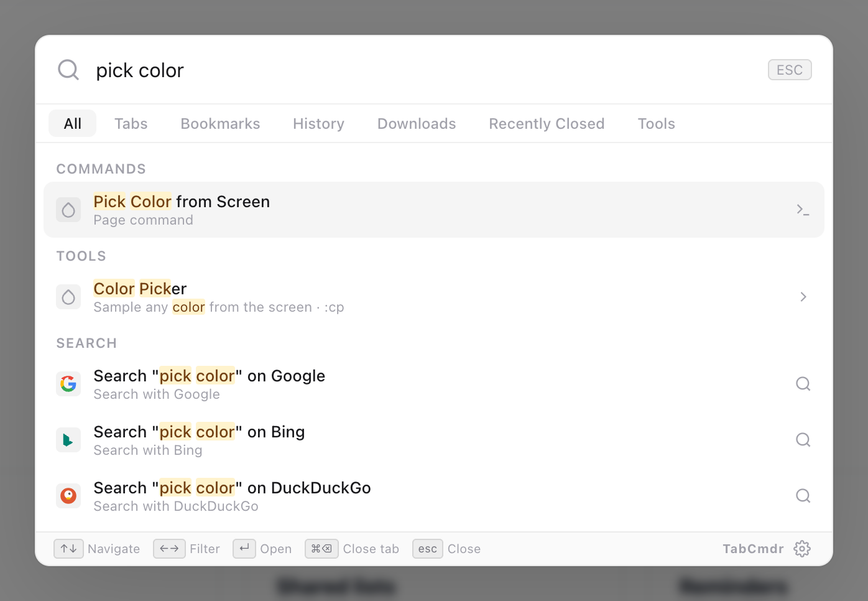868x601 pixels.
Task: Open the History filter tab
Action: click(x=318, y=124)
